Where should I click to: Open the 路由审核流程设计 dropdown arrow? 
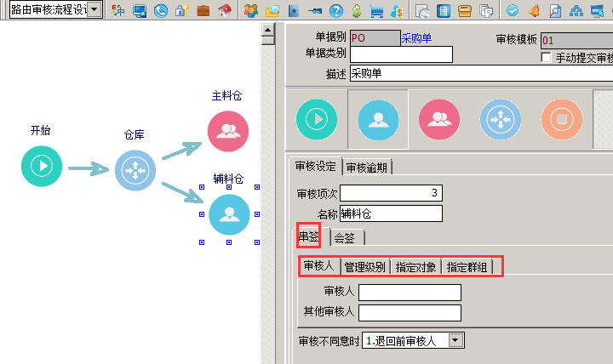[x=94, y=9]
